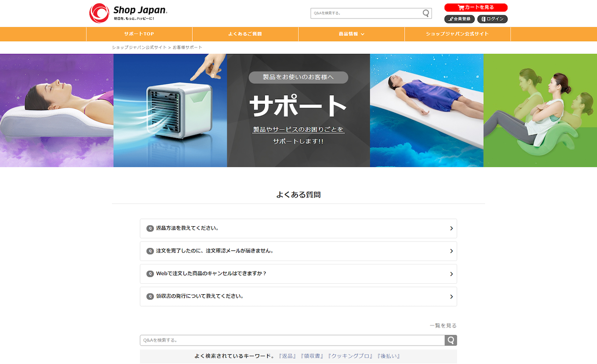Click the カートを見る button
This screenshot has width=597, height=364.
point(476,7)
